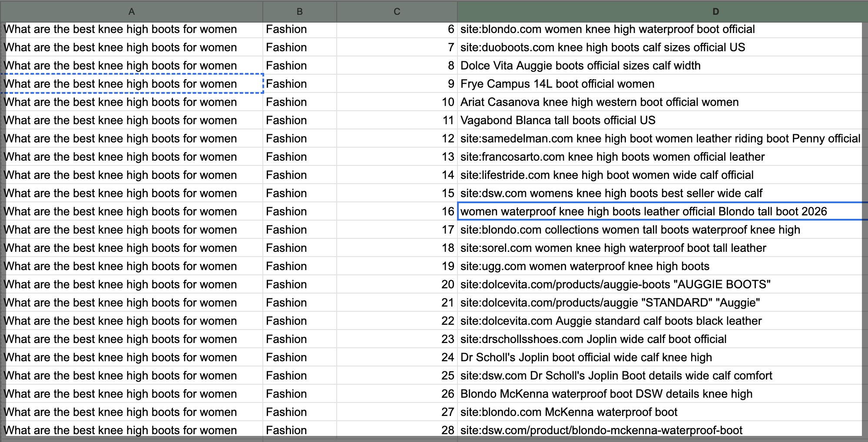Screen dimensions: 868x442
Task: Click number cell 6 in column C
Action: pos(397,29)
